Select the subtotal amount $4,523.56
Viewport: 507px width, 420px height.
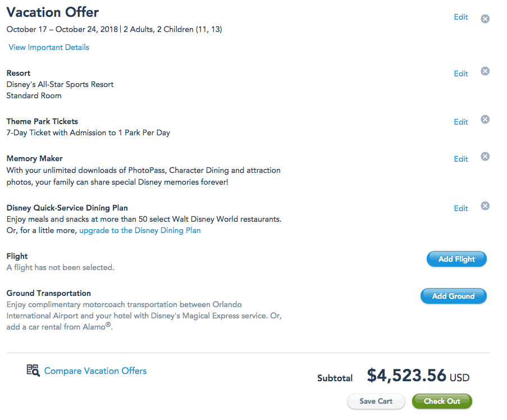pyautogui.click(x=406, y=376)
